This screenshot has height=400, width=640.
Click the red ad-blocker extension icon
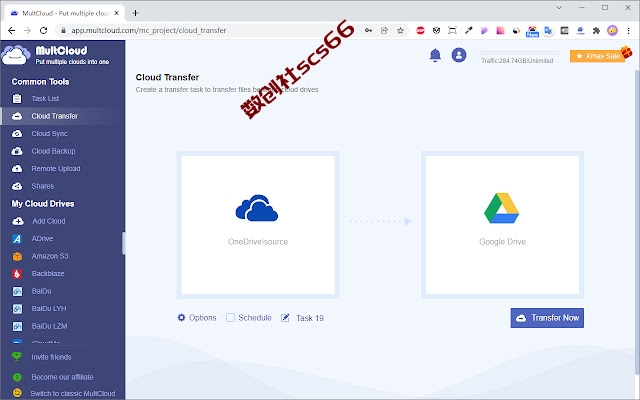pyautogui.click(x=420, y=31)
